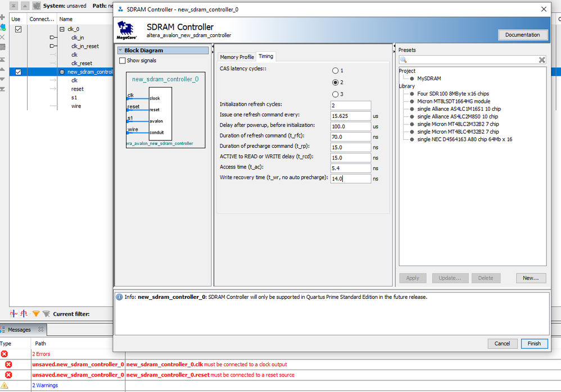
Task: Collapse the Block Diagram panel header
Action: pyautogui.click(x=120, y=51)
